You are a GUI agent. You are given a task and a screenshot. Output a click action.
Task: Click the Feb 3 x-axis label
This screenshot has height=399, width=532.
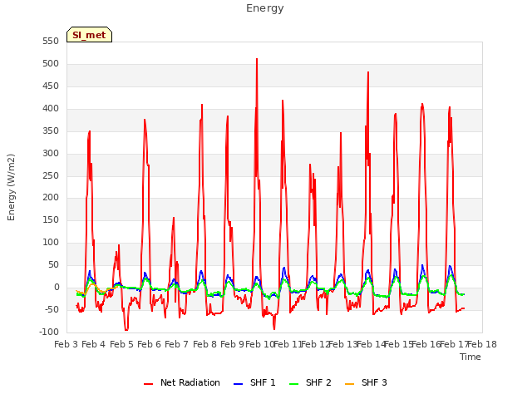pyautogui.click(x=66, y=344)
